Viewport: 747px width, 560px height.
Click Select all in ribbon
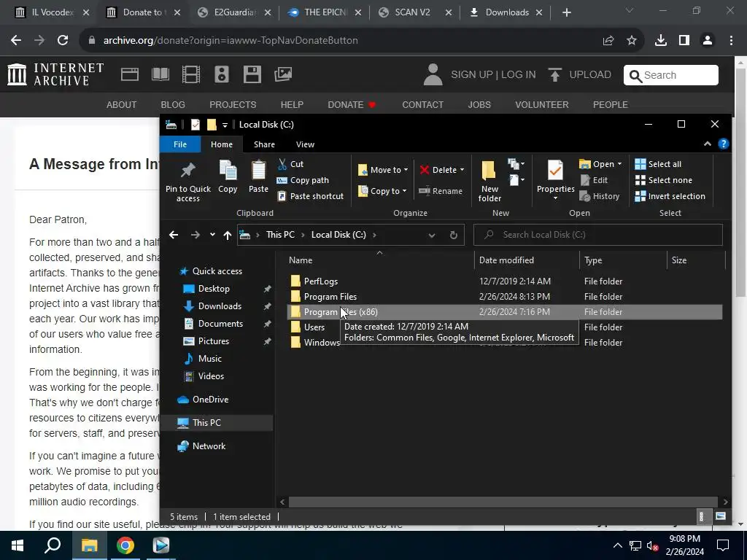pyautogui.click(x=658, y=164)
